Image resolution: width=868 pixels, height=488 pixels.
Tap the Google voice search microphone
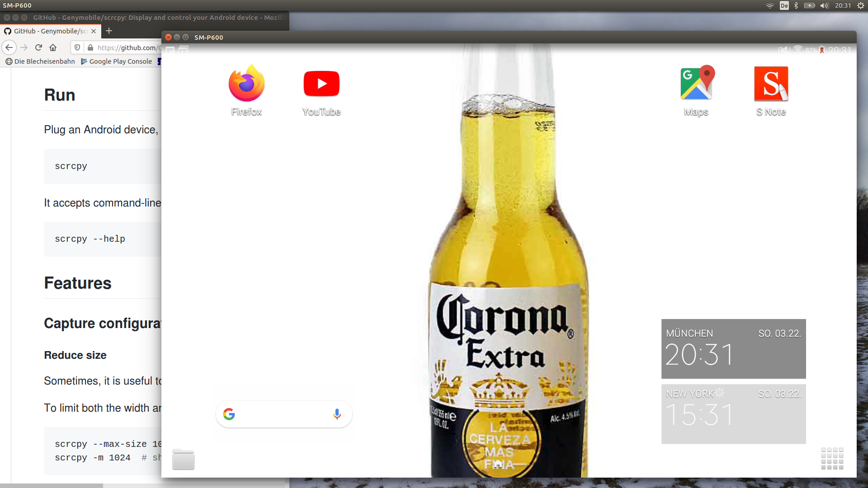[x=337, y=414]
